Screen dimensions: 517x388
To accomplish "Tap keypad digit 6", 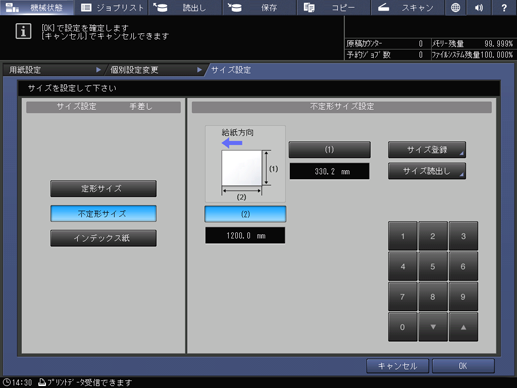I will click(463, 266).
